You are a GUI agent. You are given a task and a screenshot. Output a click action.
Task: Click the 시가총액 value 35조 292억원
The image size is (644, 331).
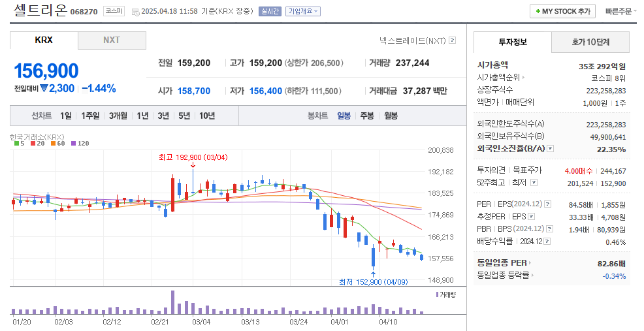click(602, 66)
